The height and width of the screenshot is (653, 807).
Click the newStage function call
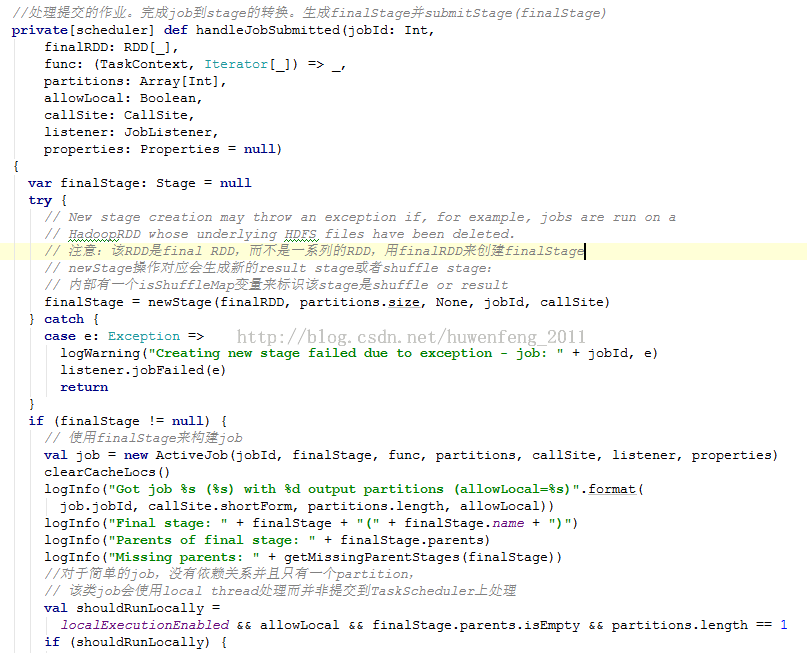point(184,302)
